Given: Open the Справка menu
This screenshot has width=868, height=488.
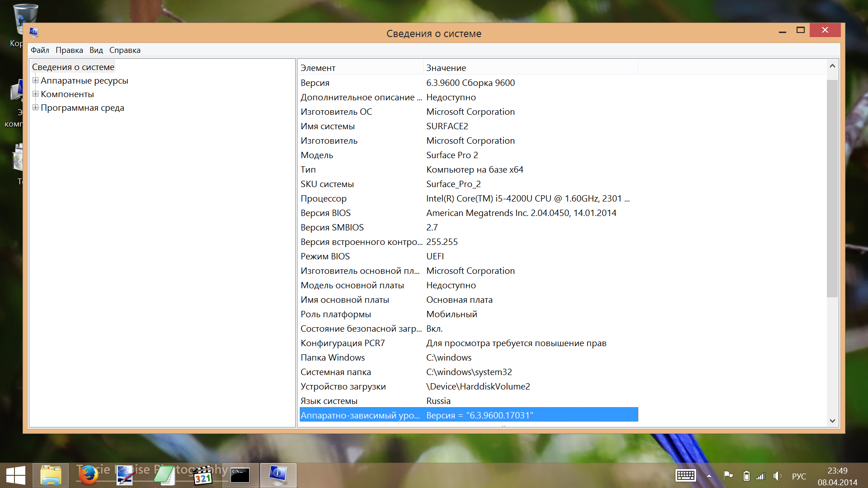Looking at the screenshot, I should 125,50.
